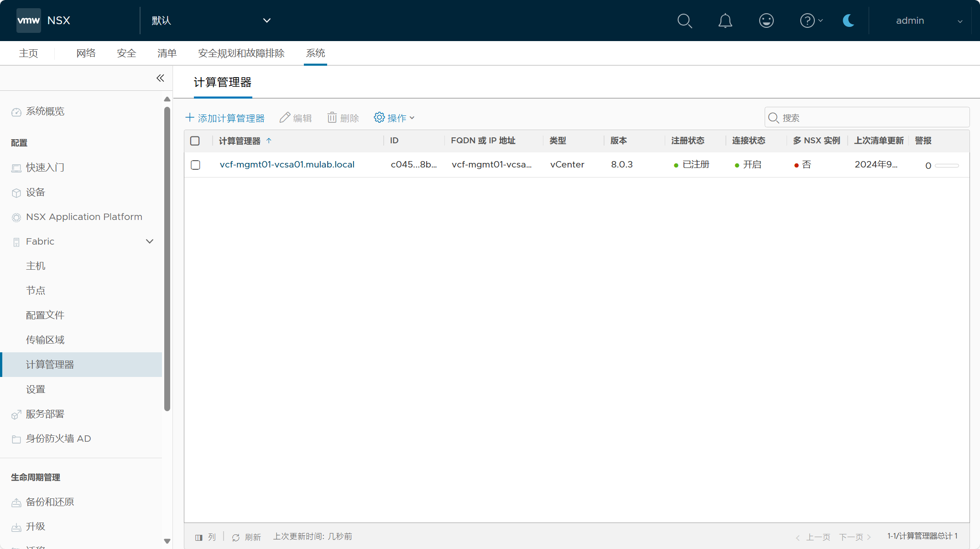Click the alarm progress bar in row

click(x=947, y=166)
